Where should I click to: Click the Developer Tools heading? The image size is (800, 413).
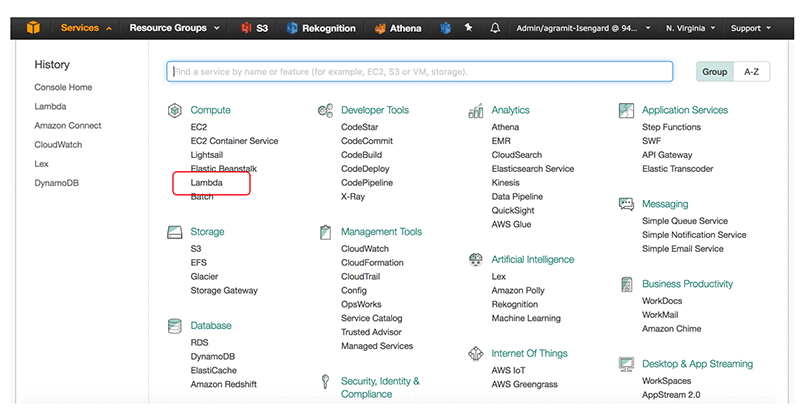point(375,110)
